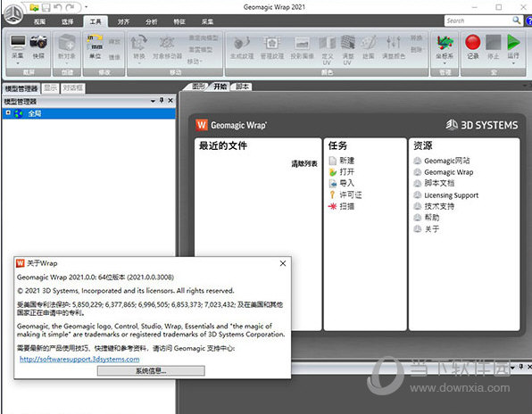The width and height of the screenshot is (532, 414).
Task: Click into the Search input field
Action: click(x=478, y=21)
